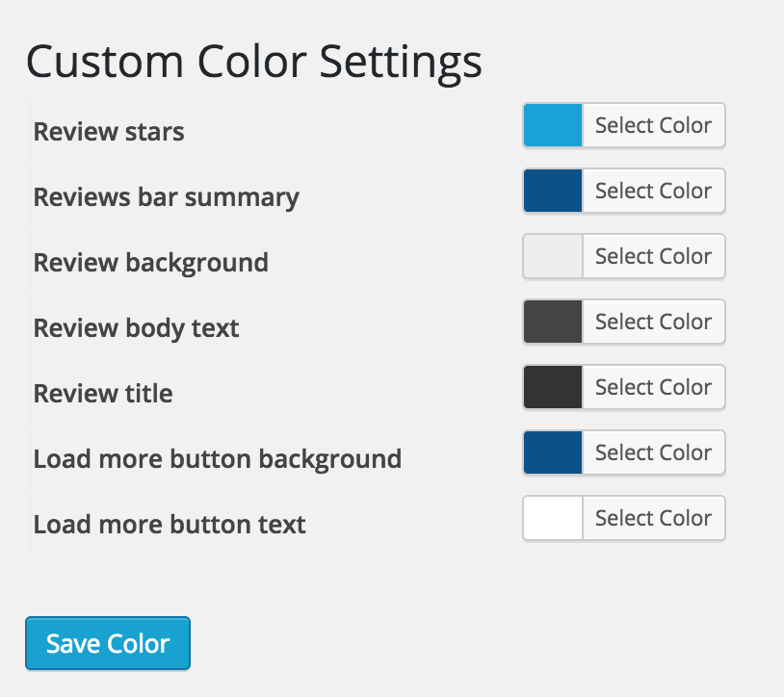Open Select Color for Review background
784x697 pixels.
pos(653,256)
